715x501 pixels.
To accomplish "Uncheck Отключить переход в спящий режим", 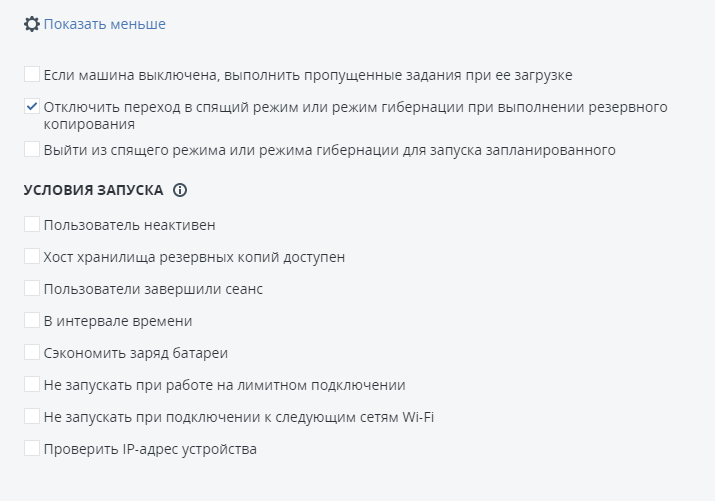I will pos(32,106).
